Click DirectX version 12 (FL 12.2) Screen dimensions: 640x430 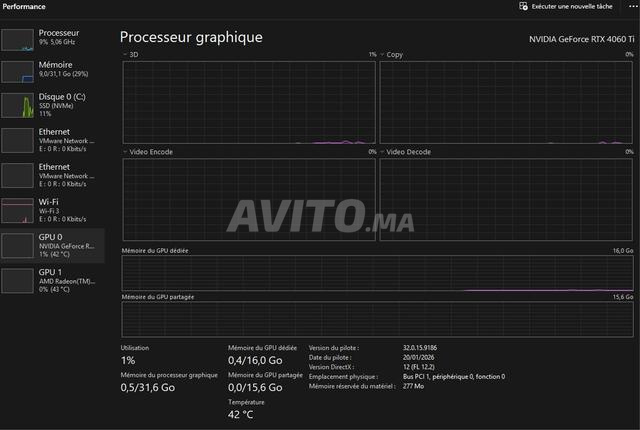pyautogui.click(x=418, y=367)
